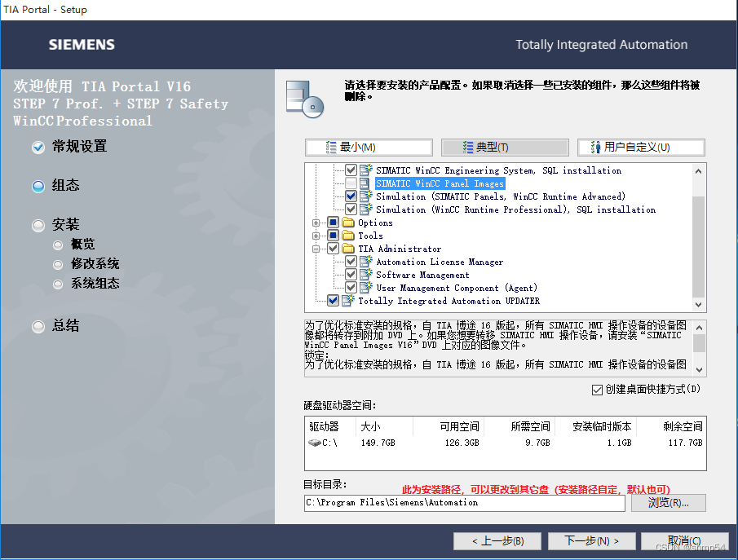Click the Totally Integrated Automation UPDATER icon
Image resolution: width=738 pixels, height=560 pixels.
click(x=348, y=300)
